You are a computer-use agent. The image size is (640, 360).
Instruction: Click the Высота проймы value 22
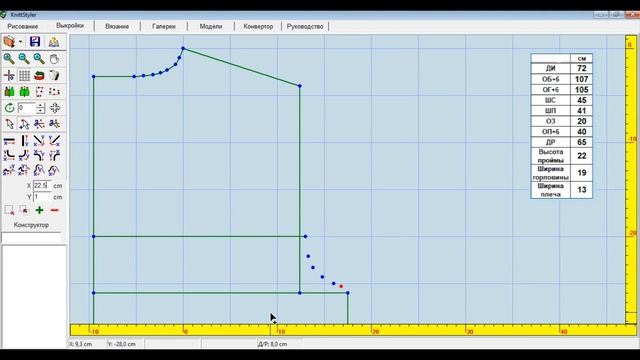click(x=582, y=156)
